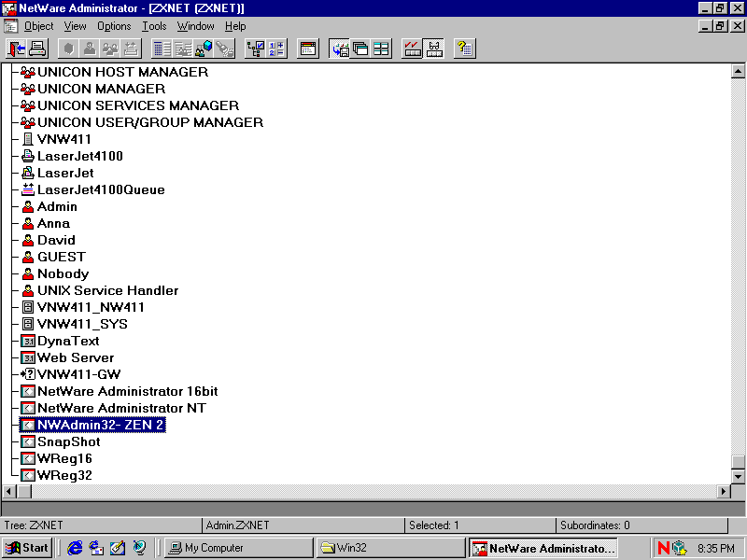The image size is (747, 560).
Task: Open the View menu
Action: [76, 26]
